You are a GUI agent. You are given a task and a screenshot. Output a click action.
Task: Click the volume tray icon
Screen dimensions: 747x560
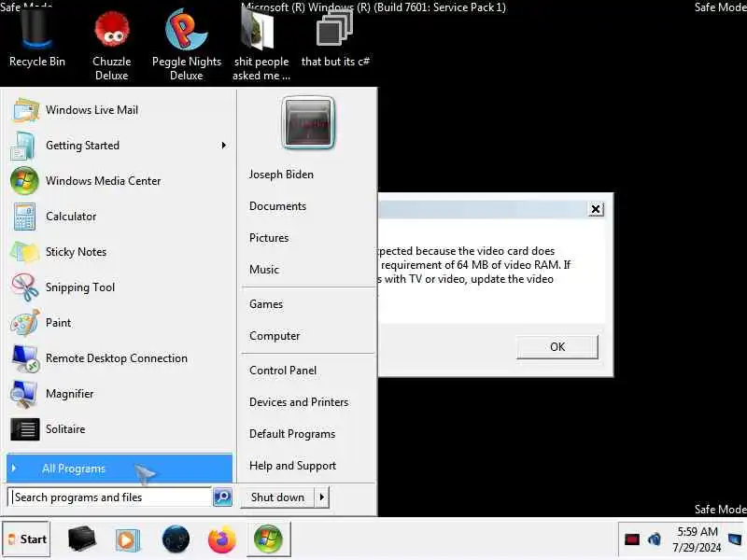(655, 539)
